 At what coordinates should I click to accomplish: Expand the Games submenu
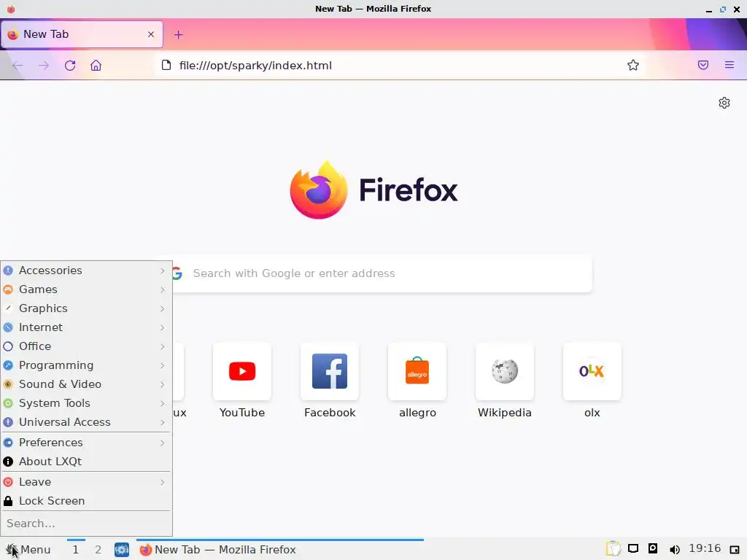[86, 289]
